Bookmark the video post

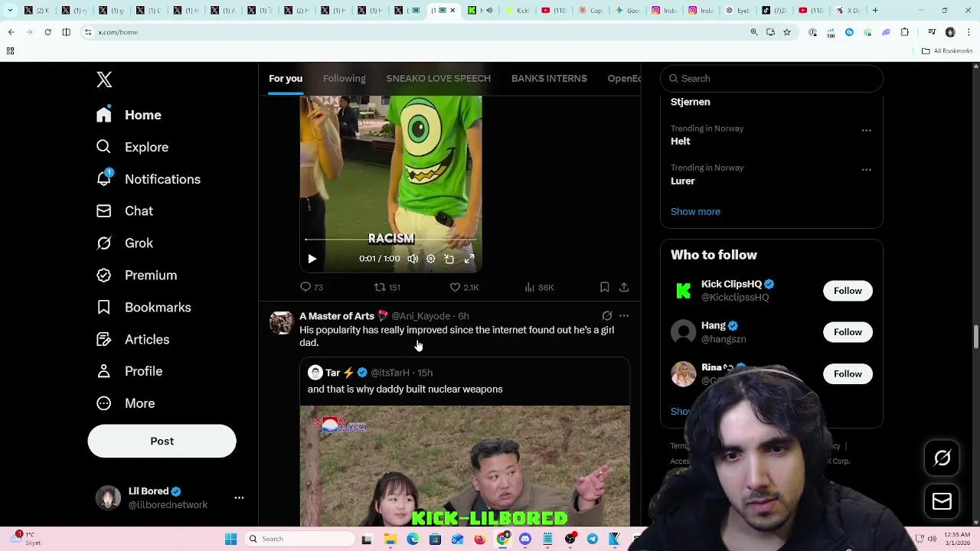[604, 287]
